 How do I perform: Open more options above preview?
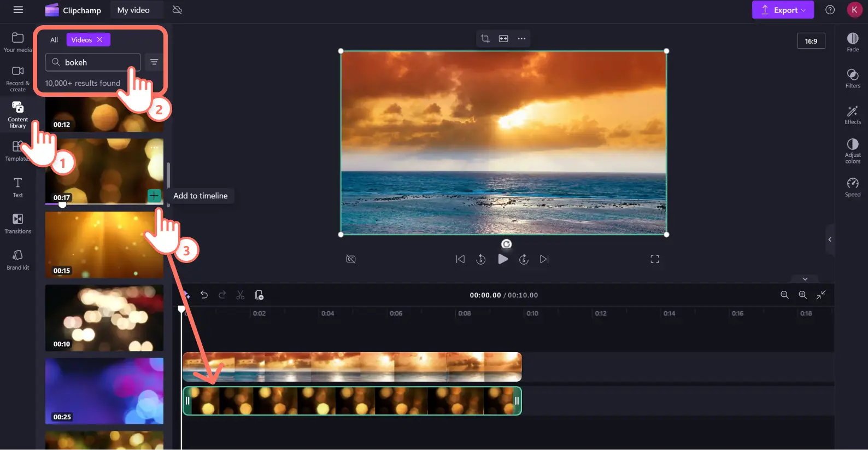tap(521, 38)
